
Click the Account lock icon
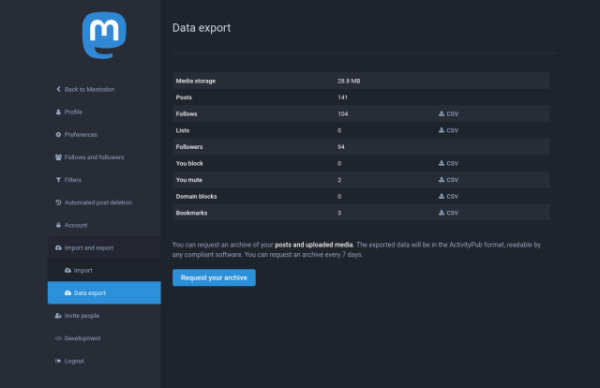tap(58, 225)
